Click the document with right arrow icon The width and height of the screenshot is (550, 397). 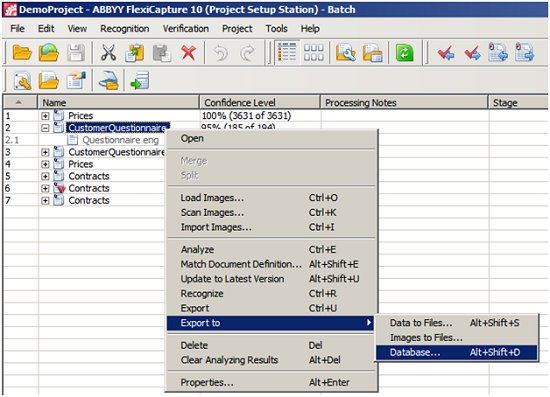[x=524, y=53]
